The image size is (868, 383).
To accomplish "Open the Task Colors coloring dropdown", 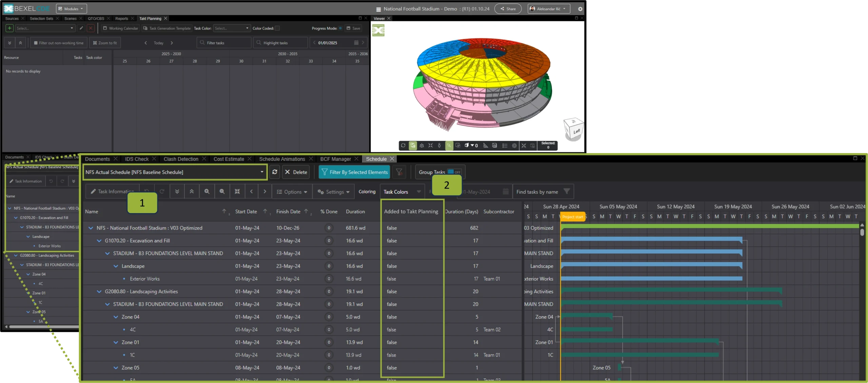I will click(x=402, y=192).
